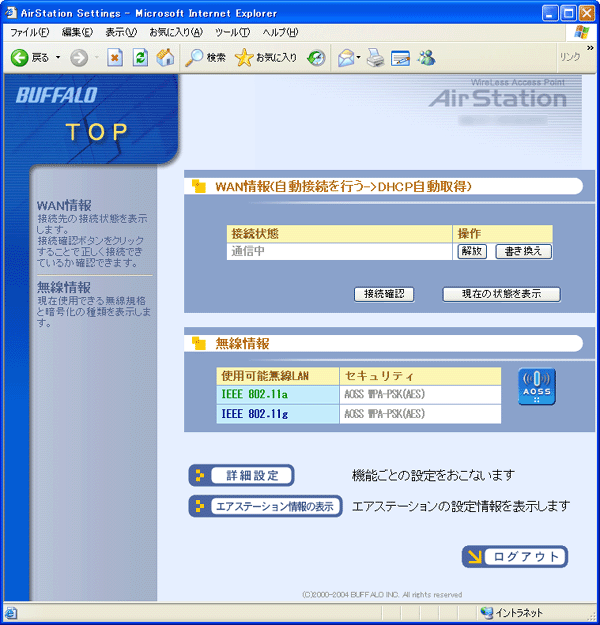Click the AOSS WPA-PSK(AES) cell in 802.11g row
Viewport: 600px width, 625px height.
[421, 414]
